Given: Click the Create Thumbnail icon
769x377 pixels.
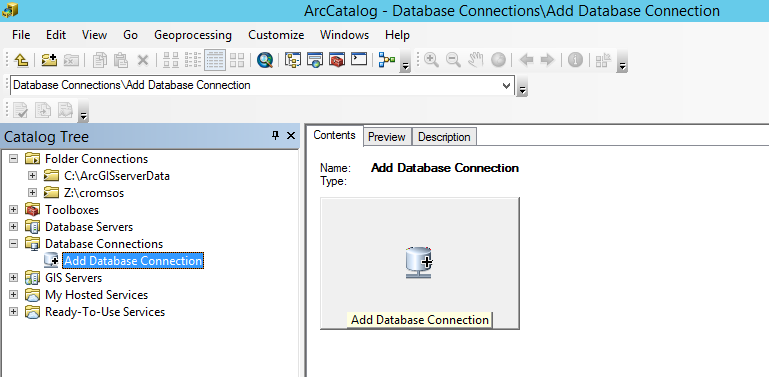Looking at the screenshot, I should coord(603,60).
